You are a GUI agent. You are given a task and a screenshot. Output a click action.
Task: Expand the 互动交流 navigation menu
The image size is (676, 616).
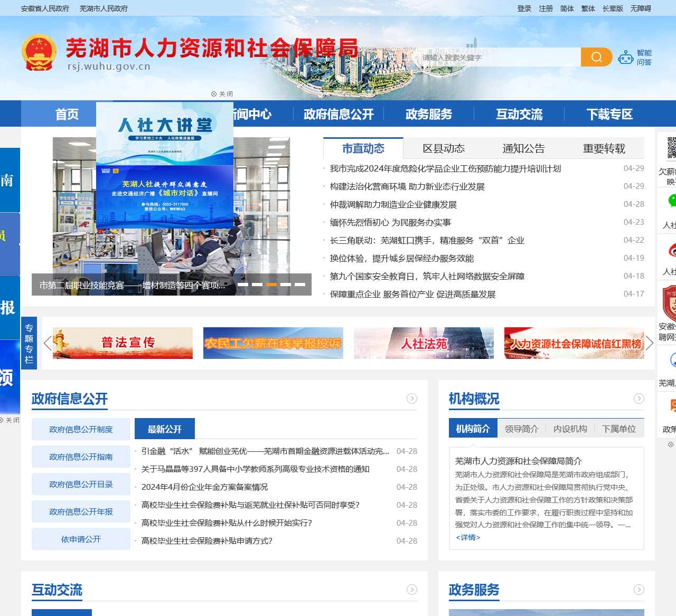(x=519, y=114)
